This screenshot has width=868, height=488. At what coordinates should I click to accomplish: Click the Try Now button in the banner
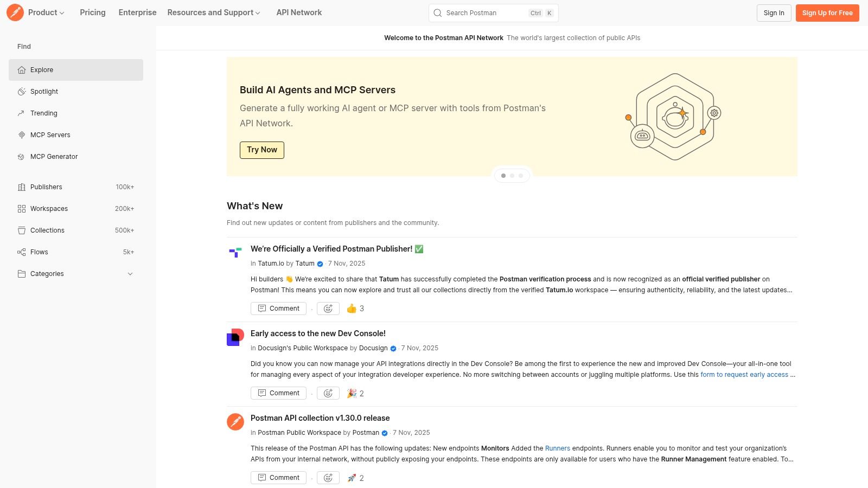262,150
